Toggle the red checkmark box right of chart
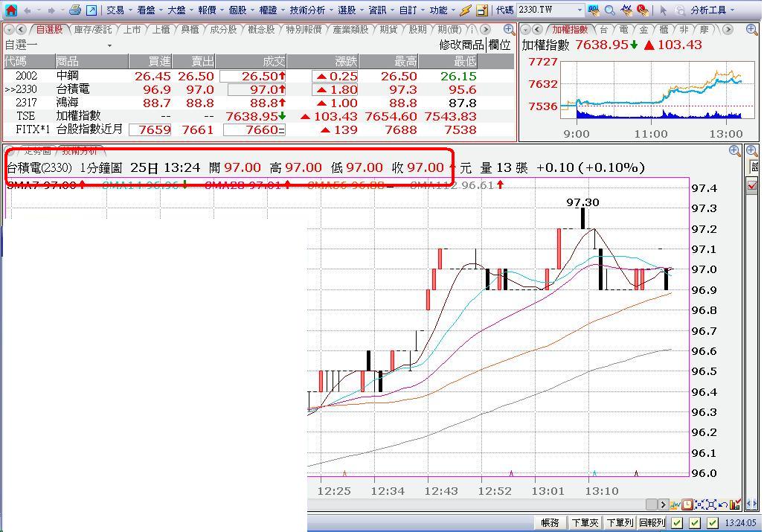Viewport: 764px width, 532px height. (x=752, y=185)
